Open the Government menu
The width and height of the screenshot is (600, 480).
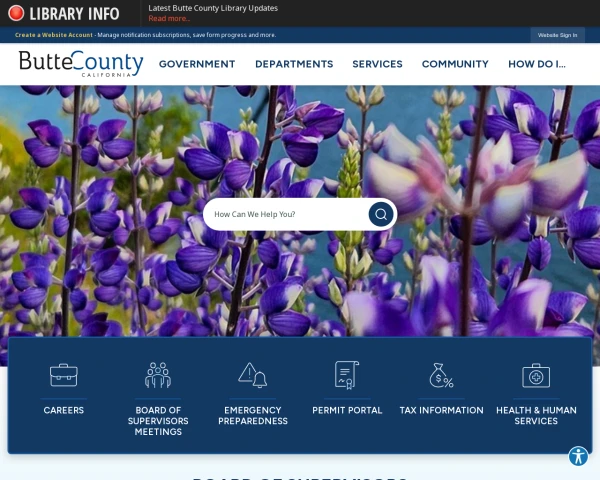point(197,64)
